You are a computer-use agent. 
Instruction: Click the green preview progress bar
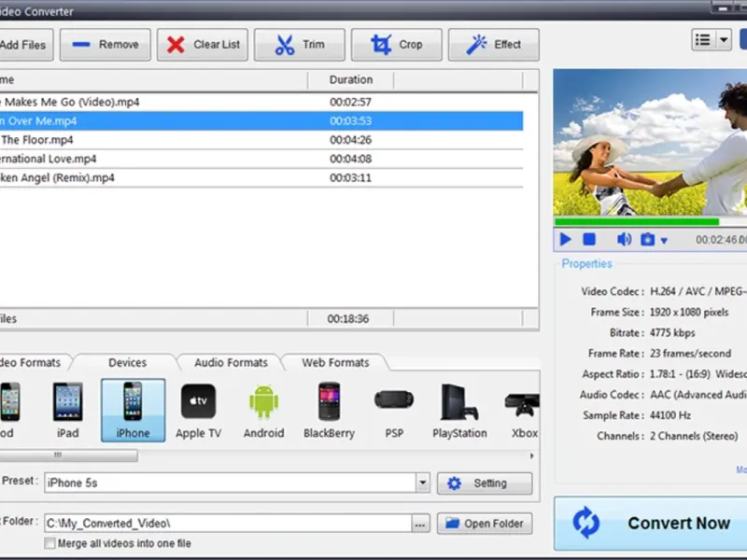pos(637,222)
